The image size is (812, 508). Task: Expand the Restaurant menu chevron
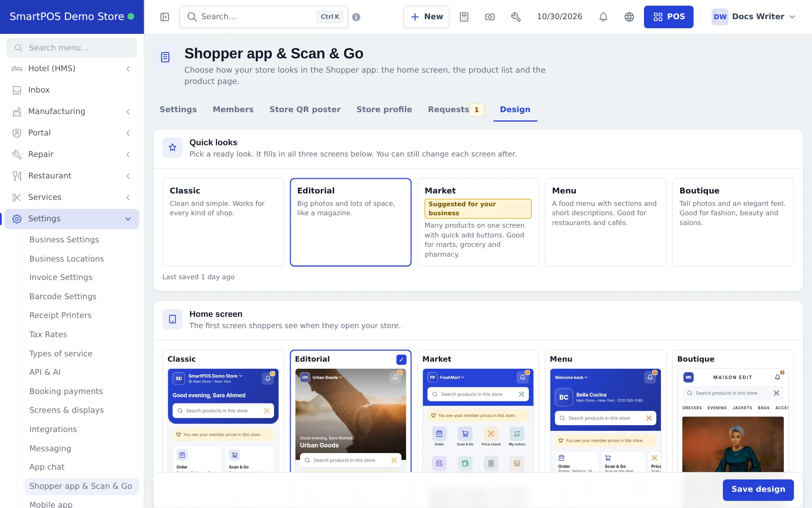pos(128,176)
